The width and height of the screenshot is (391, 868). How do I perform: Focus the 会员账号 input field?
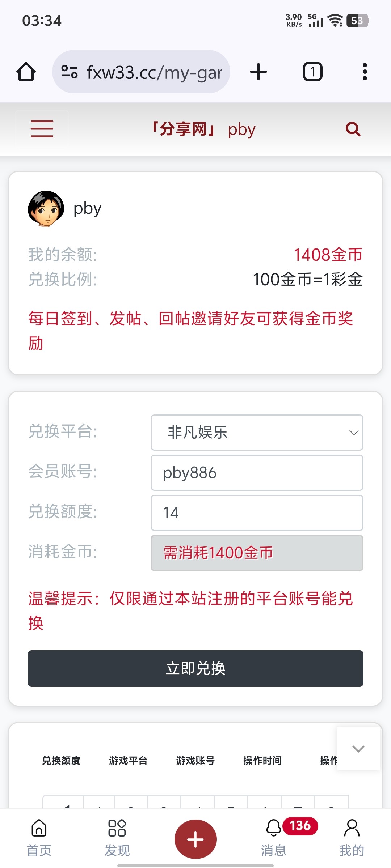(257, 473)
